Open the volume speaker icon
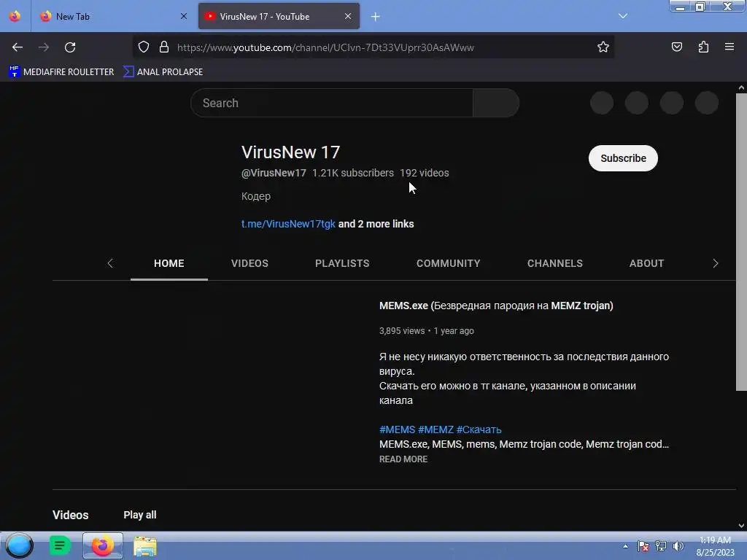Image resolution: width=747 pixels, height=560 pixels. [x=678, y=546]
